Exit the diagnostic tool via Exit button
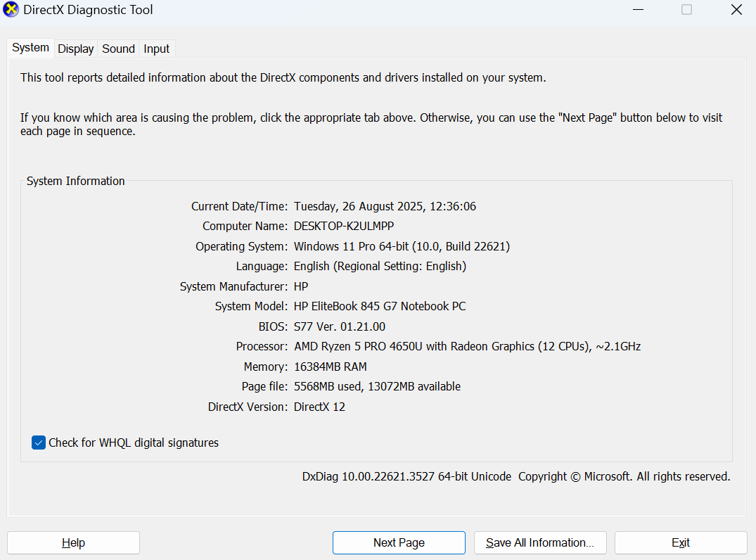 click(680, 542)
